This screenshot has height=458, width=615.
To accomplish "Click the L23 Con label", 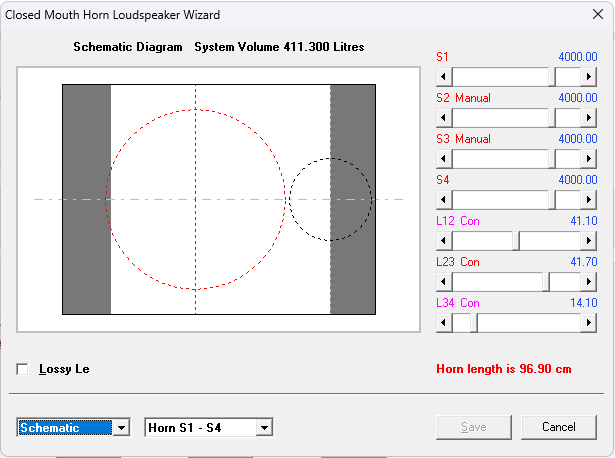I will (458, 262).
